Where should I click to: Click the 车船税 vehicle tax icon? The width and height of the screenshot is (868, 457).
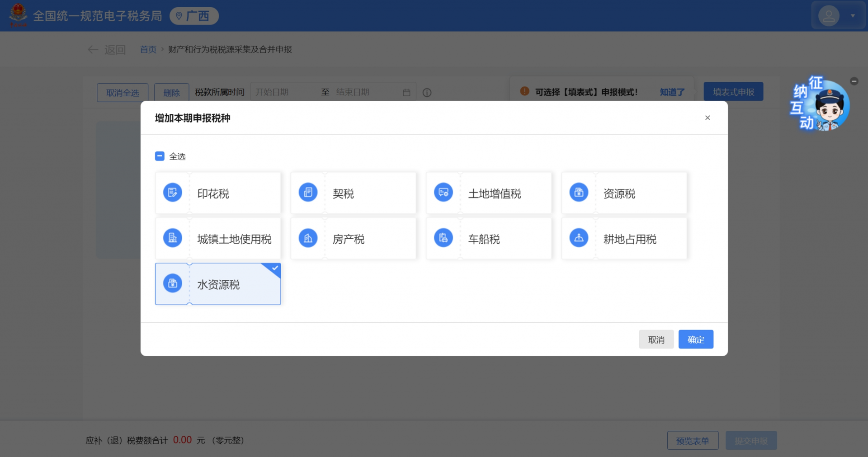click(x=443, y=238)
